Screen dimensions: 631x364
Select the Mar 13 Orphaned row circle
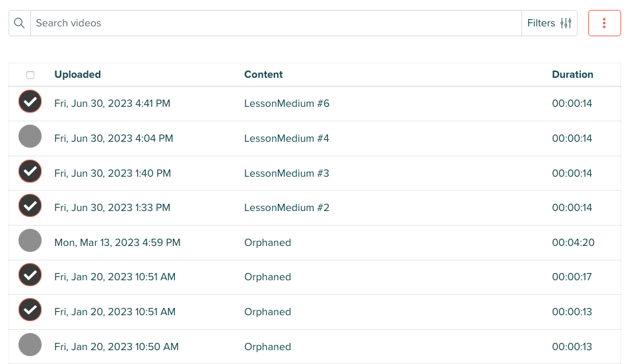click(x=30, y=241)
